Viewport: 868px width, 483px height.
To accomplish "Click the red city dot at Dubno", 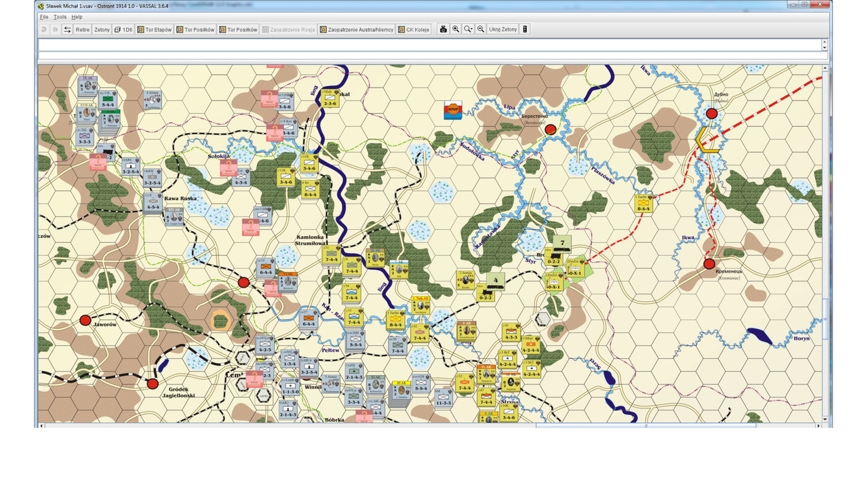I will [x=712, y=114].
